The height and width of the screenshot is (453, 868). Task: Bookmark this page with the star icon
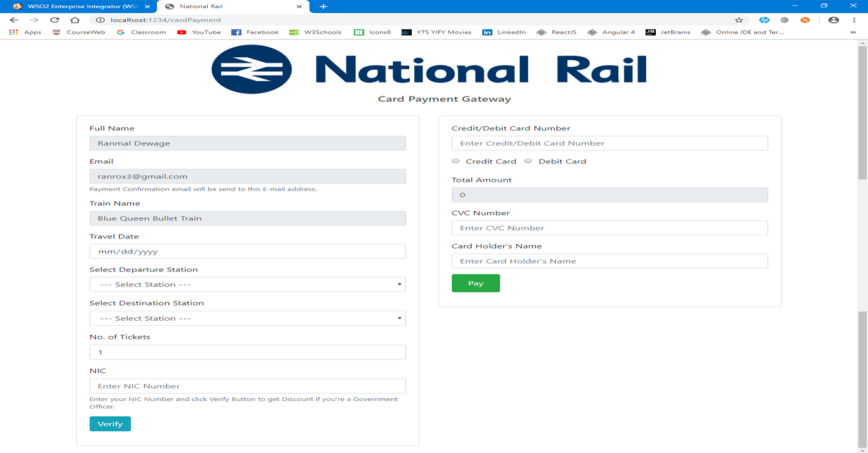click(x=739, y=20)
